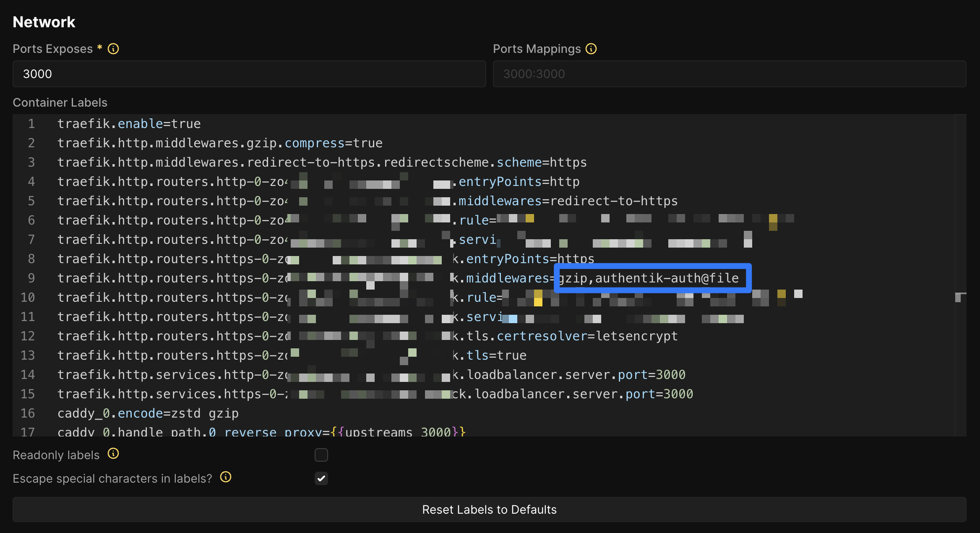Click middlewares=redirect-to-https on line 5
The image size is (980, 533).
point(568,201)
